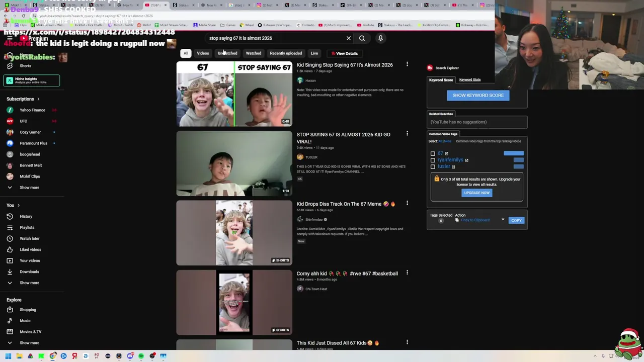Image resolution: width=644 pixels, height=362 pixels.
Task: Select the Live filter chip
Action: pos(314,53)
